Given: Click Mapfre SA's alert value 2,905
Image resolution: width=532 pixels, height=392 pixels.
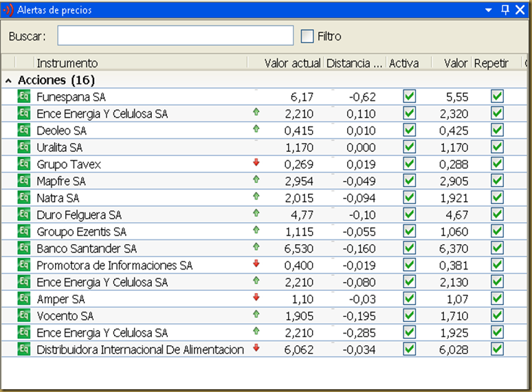Looking at the screenshot, I should 454,181.
